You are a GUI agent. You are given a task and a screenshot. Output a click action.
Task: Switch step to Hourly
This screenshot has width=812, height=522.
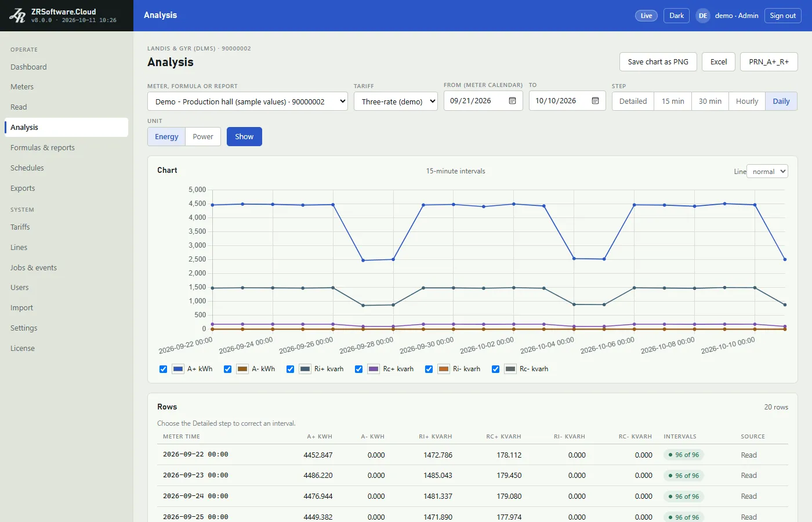pos(746,101)
